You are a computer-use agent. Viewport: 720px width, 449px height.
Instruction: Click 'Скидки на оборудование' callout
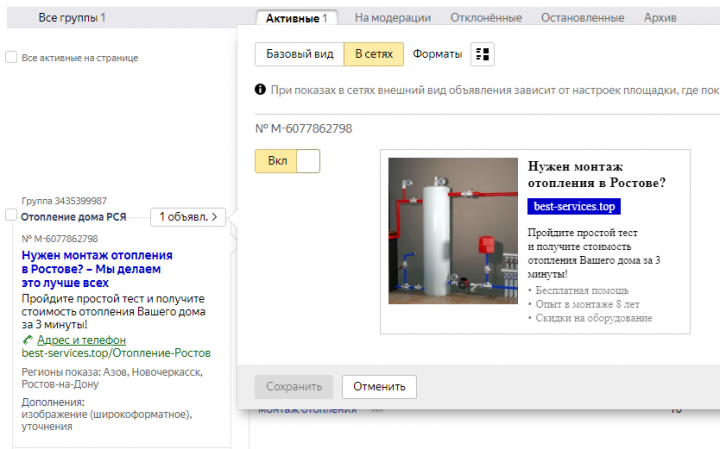click(593, 318)
